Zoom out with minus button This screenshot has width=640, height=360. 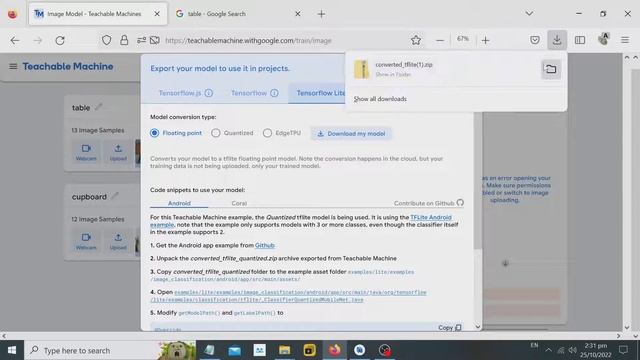440,40
